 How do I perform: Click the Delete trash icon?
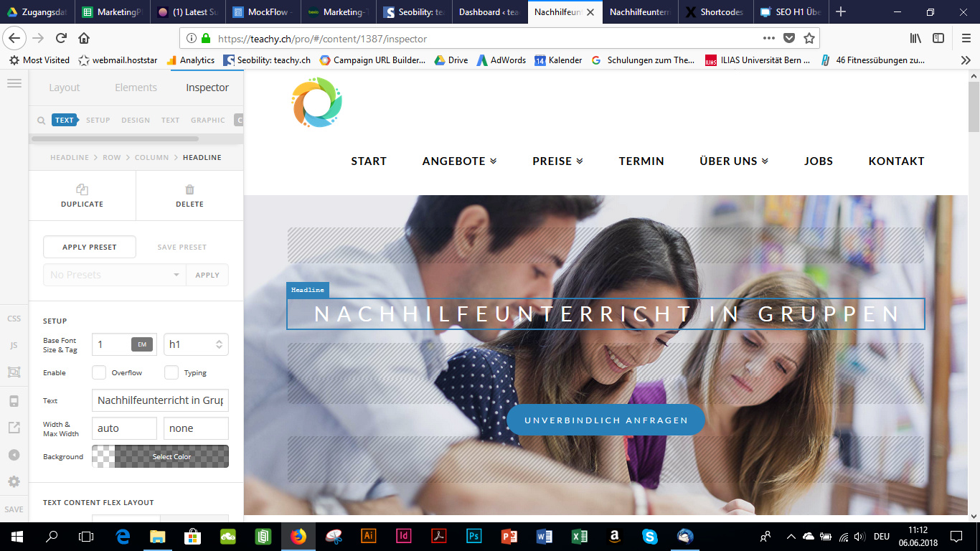tap(189, 190)
